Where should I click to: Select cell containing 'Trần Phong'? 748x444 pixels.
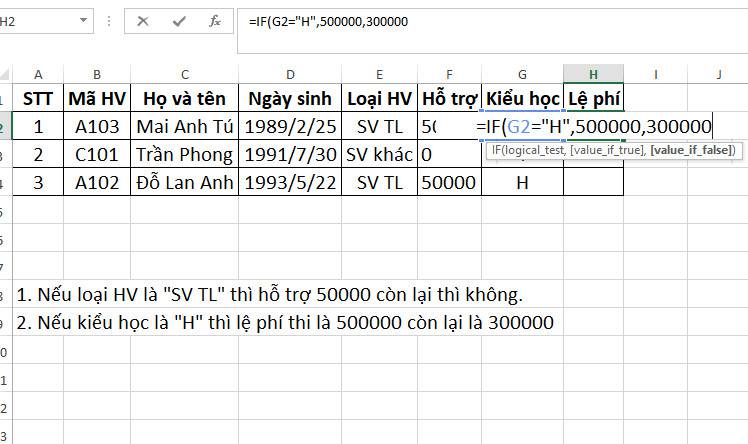[x=185, y=155]
